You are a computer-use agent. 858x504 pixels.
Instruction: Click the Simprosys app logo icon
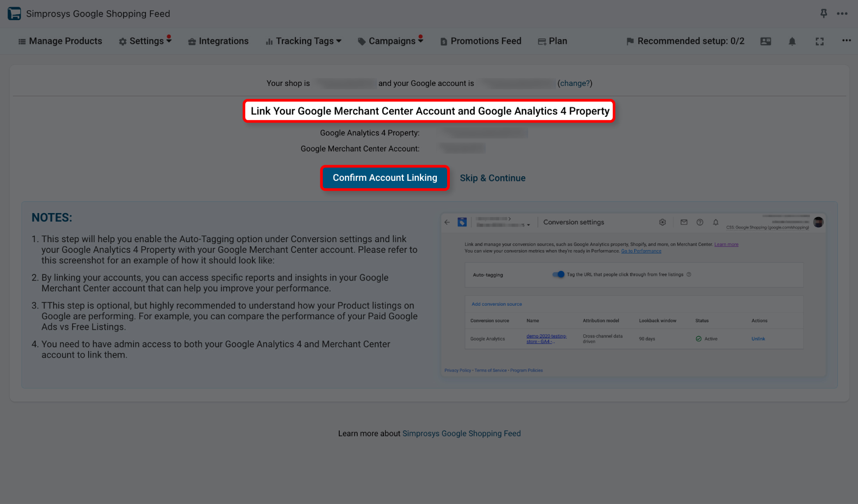click(14, 13)
